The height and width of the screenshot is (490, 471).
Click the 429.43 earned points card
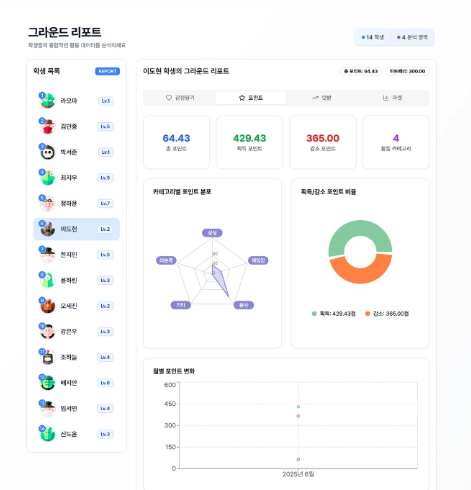(249, 142)
